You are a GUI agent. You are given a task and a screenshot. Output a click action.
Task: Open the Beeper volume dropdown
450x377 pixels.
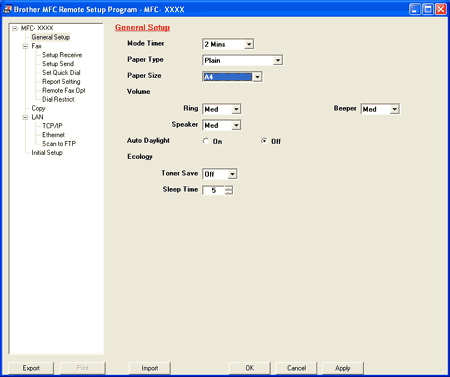point(395,109)
